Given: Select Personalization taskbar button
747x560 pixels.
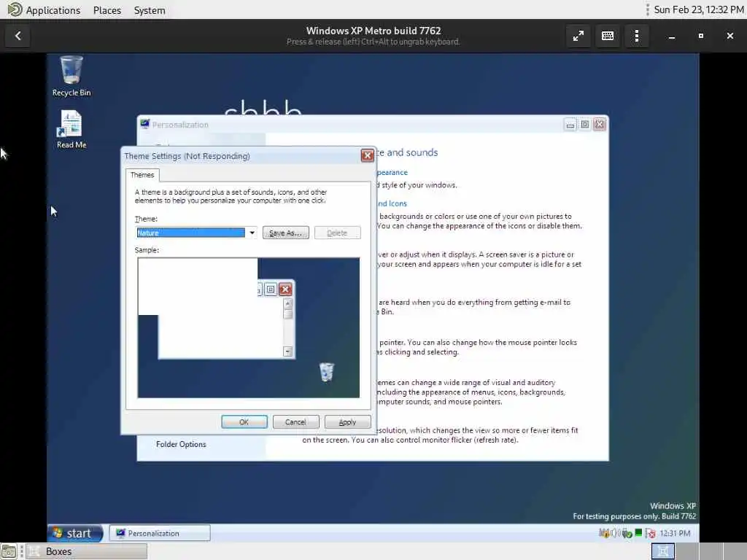Looking at the screenshot, I should pyautogui.click(x=160, y=533).
